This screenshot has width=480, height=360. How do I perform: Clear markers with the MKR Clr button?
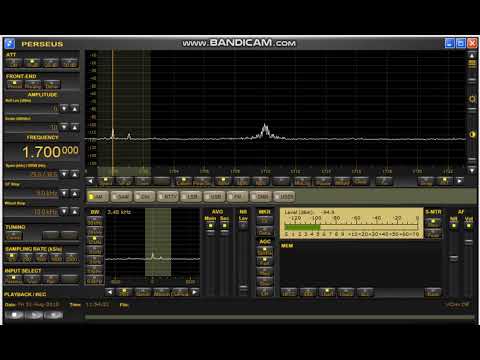click(x=265, y=231)
